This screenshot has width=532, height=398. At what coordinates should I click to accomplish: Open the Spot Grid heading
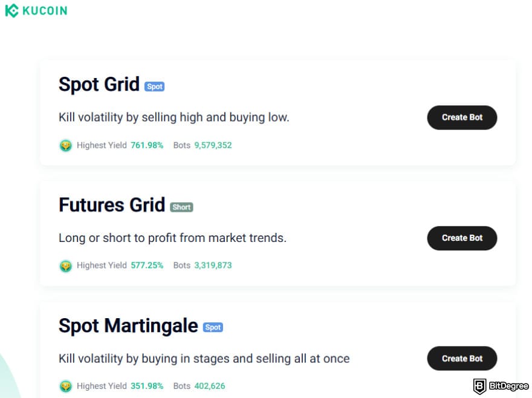99,84
